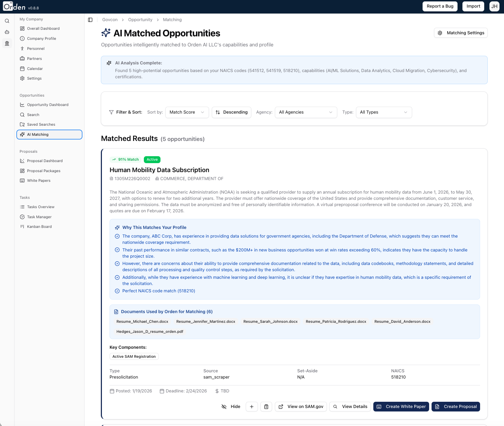Open the JH profile avatar
Screen dimensions: 504x426
(x=494, y=6)
